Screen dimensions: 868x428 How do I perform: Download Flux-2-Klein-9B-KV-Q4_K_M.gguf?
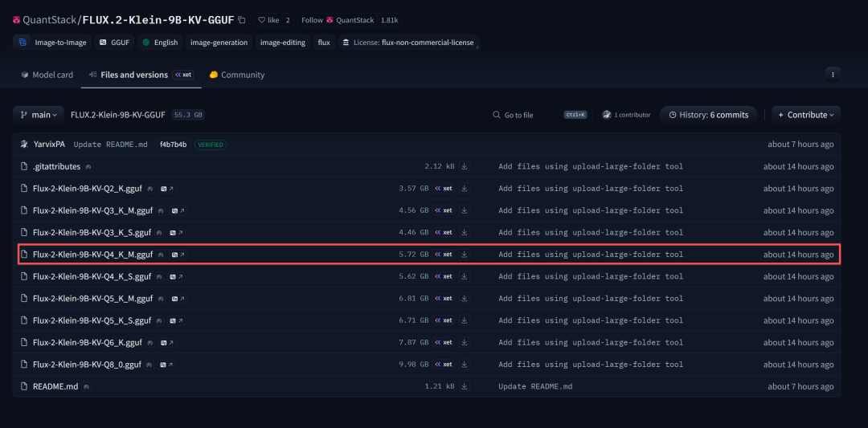(x=465, y=255)
